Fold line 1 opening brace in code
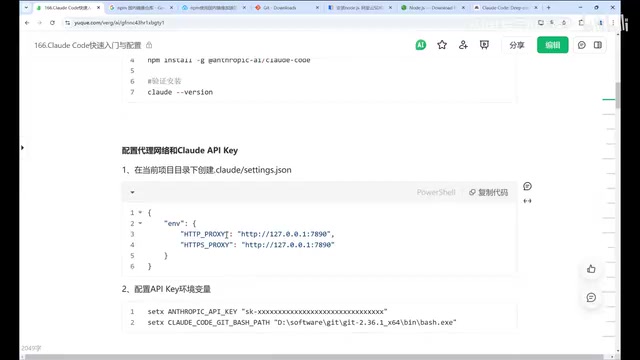The image size is (640, 360). (140, 212)
